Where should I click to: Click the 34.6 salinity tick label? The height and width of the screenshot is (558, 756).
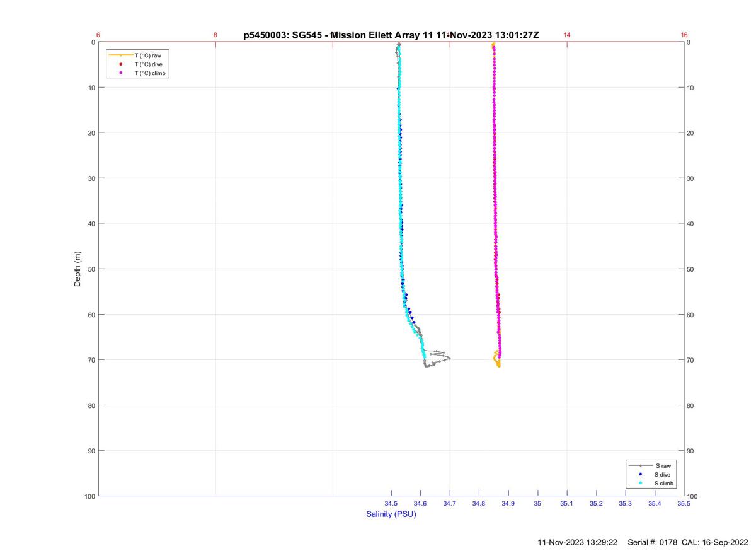420,503
